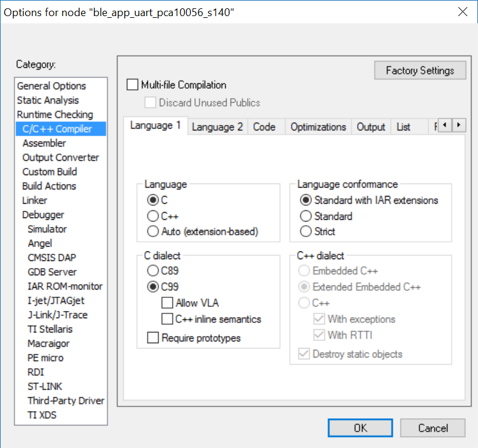Viewport: 478px width, 448px height.
Task: Select PE micro in category list
Action: click(61, 358)
